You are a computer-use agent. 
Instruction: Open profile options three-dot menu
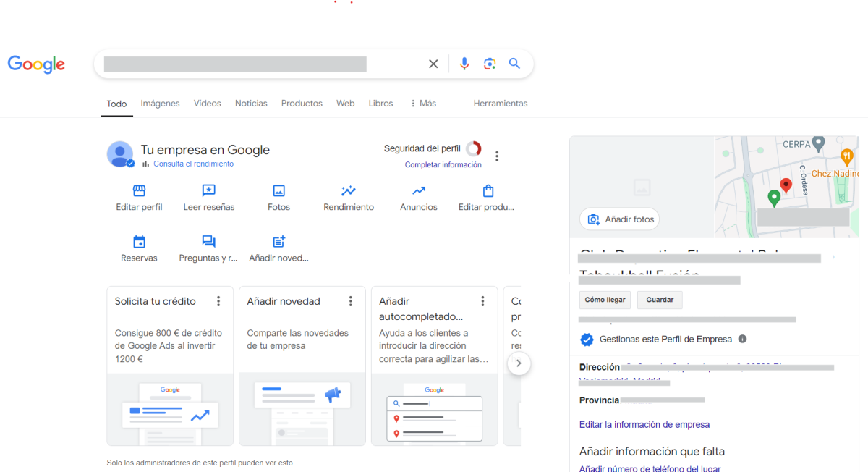[497, 156]
